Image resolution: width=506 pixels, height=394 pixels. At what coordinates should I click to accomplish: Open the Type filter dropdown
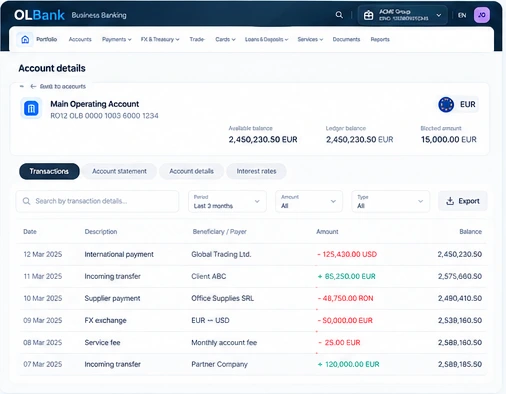point(391,201)
